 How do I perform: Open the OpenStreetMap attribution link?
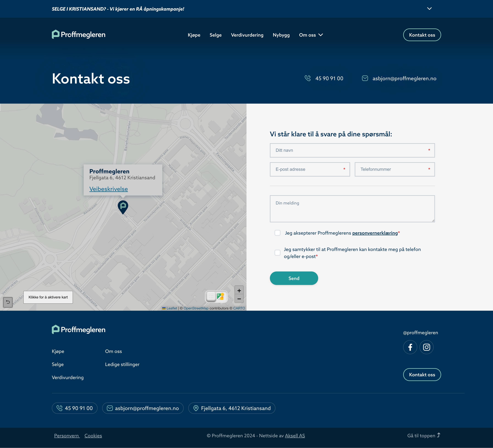pos(196,308)
